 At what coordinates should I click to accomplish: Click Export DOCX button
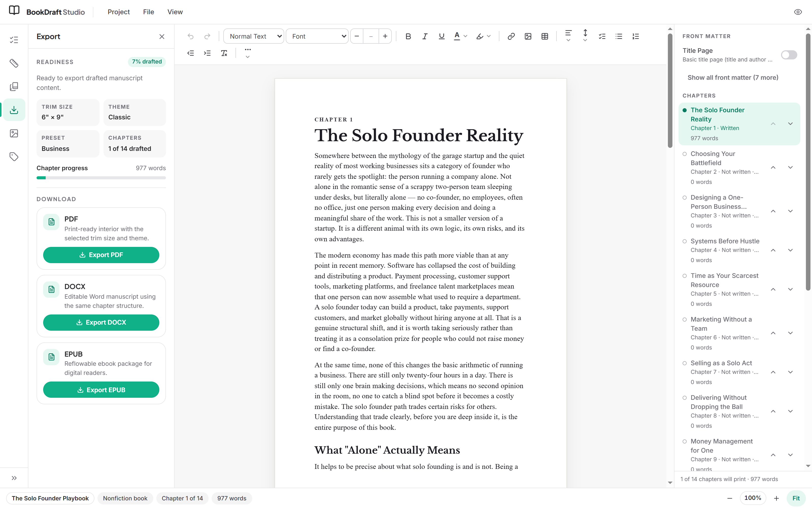tap(101, 323)
